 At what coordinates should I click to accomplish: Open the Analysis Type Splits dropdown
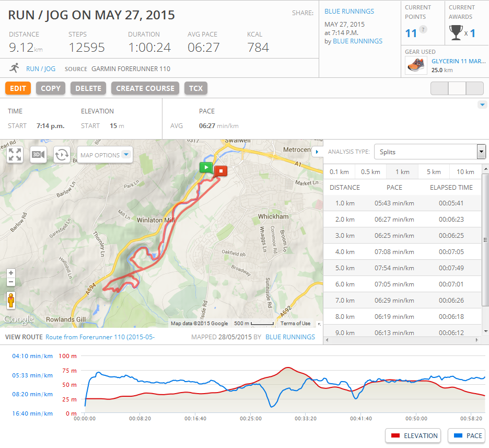(430, 152)
